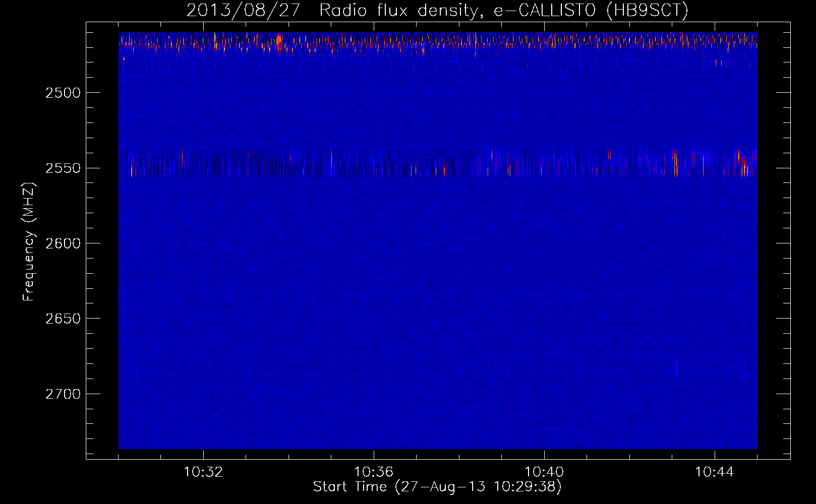Click the 2550 frequency tick label
The height and width of the screenshot is (504, 816).
tap(63, 168)
